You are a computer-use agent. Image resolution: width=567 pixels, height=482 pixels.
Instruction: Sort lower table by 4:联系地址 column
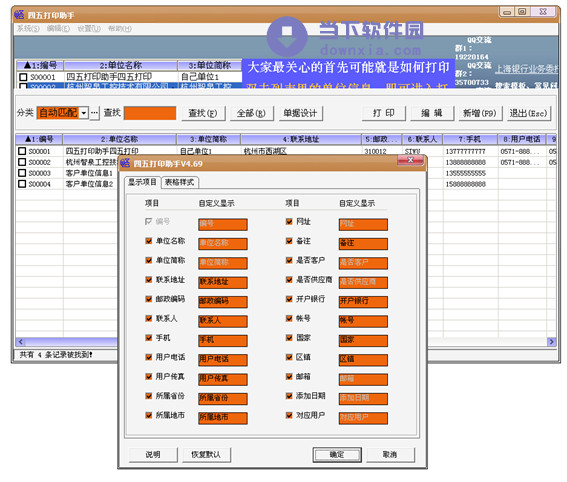301,139
